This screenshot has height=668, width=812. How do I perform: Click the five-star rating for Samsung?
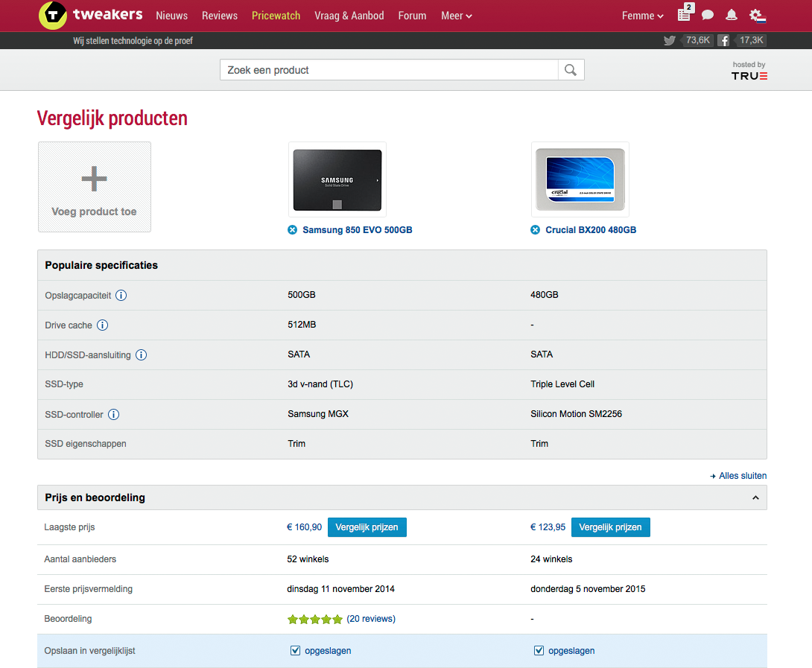[315, 620]
